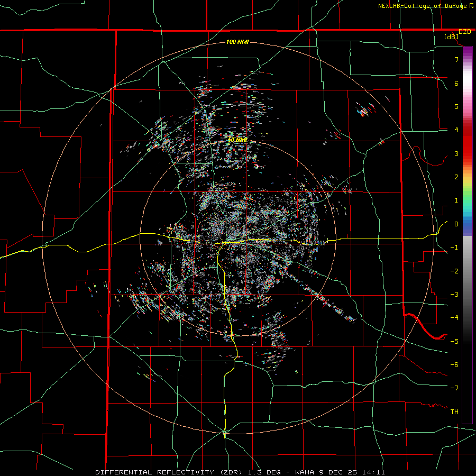This screenshot has width=476, height=476.
Task: Click the -4 value on color scale
Action: point(454,318)
